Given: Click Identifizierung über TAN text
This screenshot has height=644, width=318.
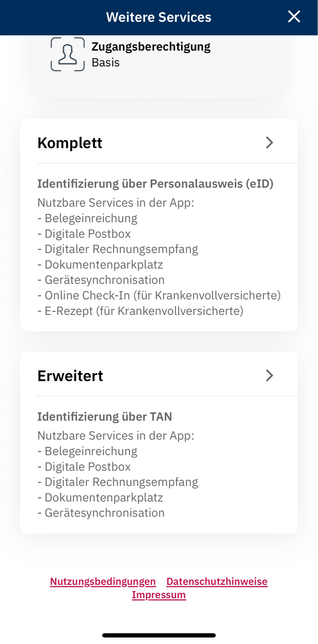Looking at the screenshot, I should click(x=105, y=417).
